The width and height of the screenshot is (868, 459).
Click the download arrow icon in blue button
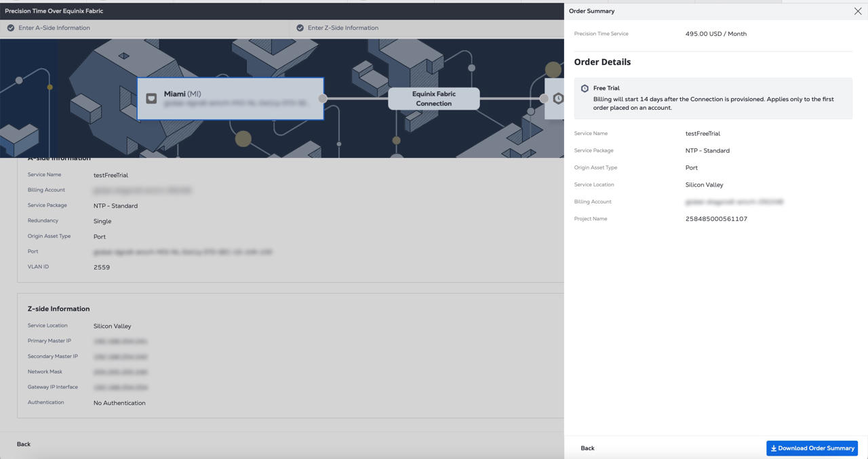point(774,448)
